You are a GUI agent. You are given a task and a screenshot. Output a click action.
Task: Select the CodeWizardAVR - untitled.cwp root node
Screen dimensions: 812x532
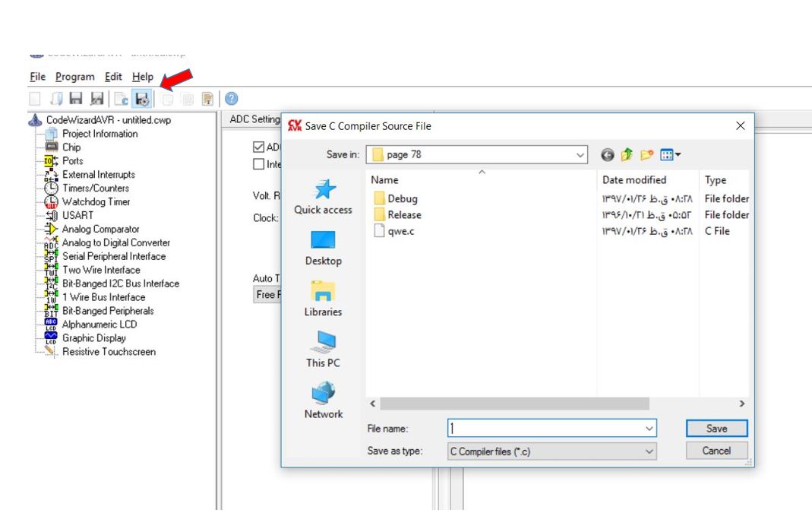click(x=108, y=119)
